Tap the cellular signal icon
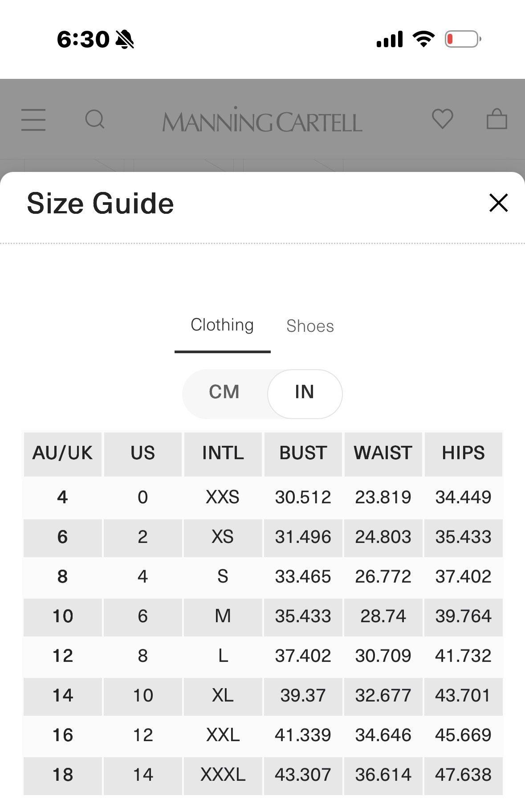 point(390,39)
